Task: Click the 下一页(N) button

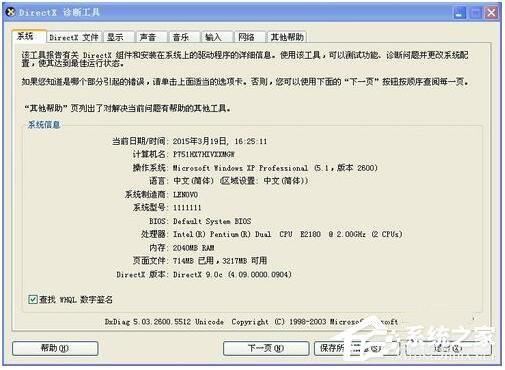Action: [x=266, y=348]
